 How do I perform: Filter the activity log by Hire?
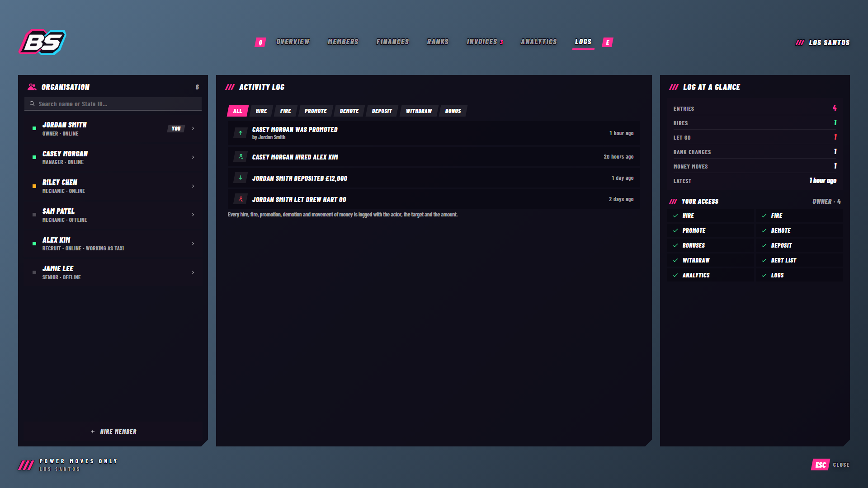click(x=261, y=111)
